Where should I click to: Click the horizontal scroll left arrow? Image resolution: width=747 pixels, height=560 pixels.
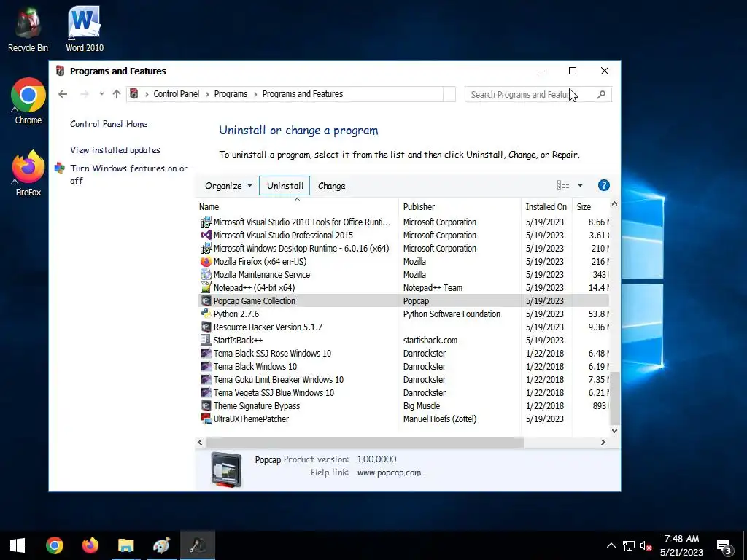[x=200, y=443]
